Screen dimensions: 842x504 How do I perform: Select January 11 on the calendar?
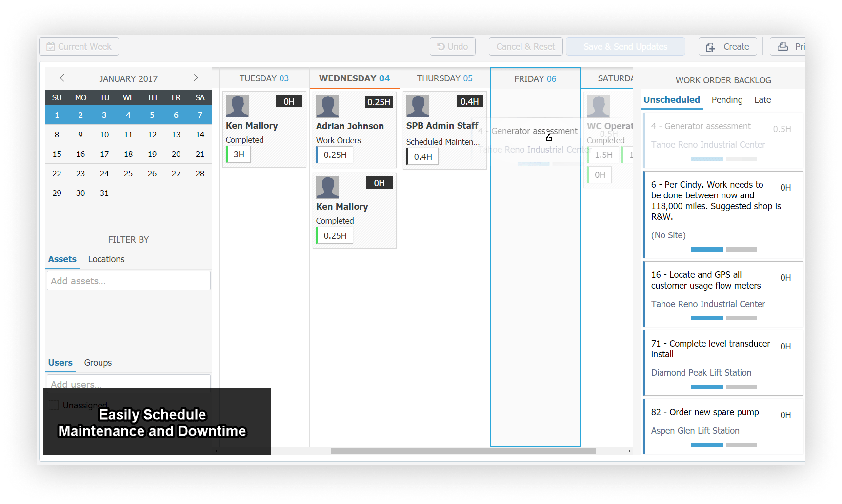(x=128, y=135)
